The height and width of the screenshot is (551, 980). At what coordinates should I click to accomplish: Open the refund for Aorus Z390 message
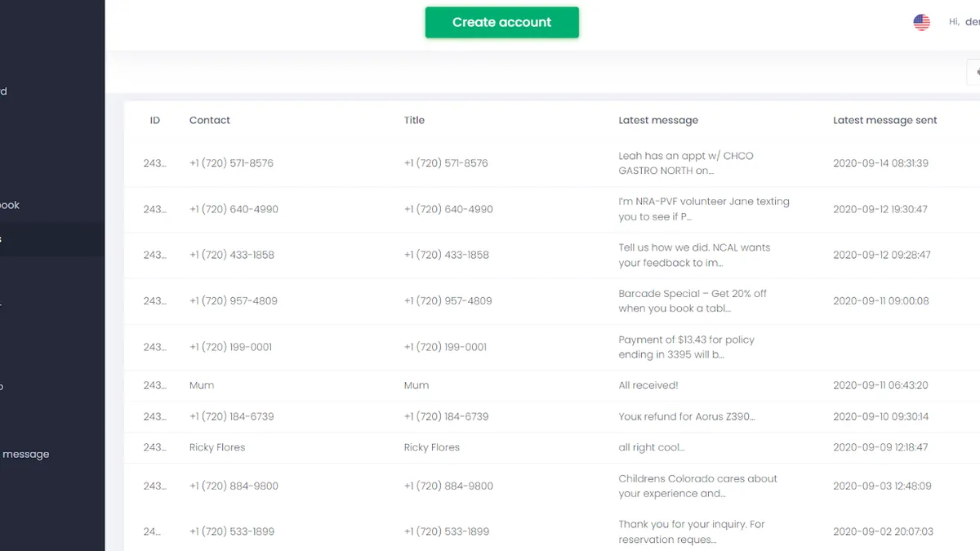[687, 416]
